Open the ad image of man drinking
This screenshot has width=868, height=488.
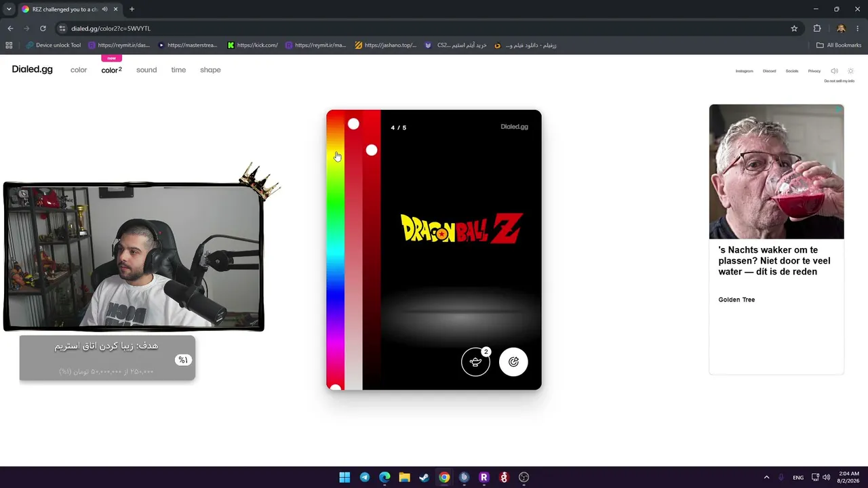coord(776,171)
